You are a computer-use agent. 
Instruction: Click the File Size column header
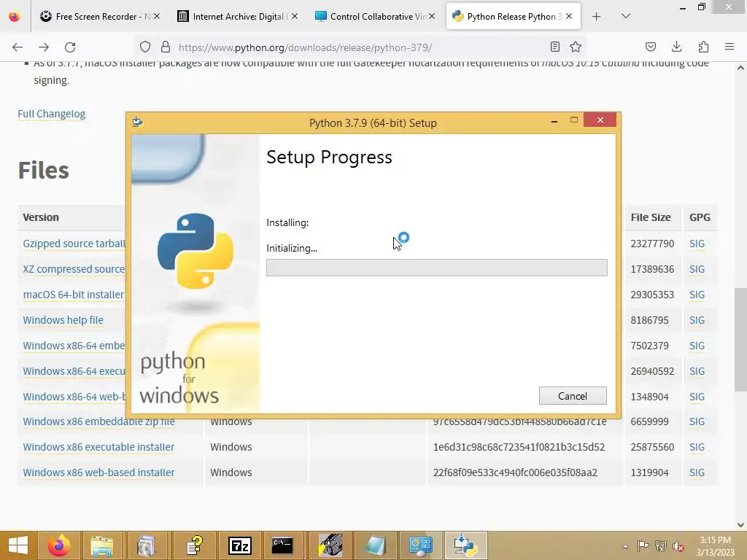click(x=650, y=217)
